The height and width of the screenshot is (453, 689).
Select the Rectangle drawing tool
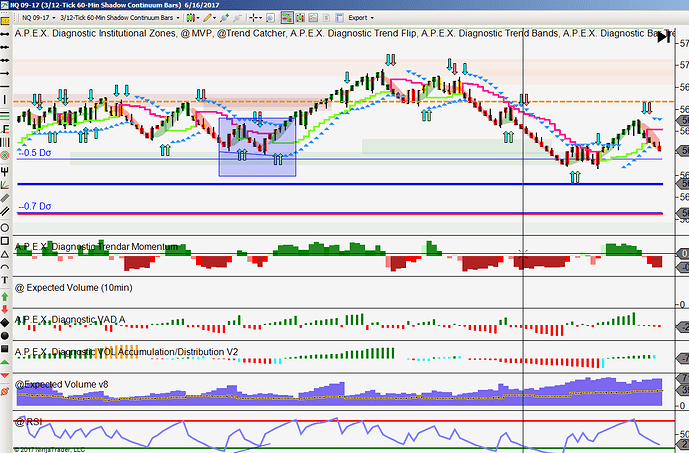click(5, 241)
